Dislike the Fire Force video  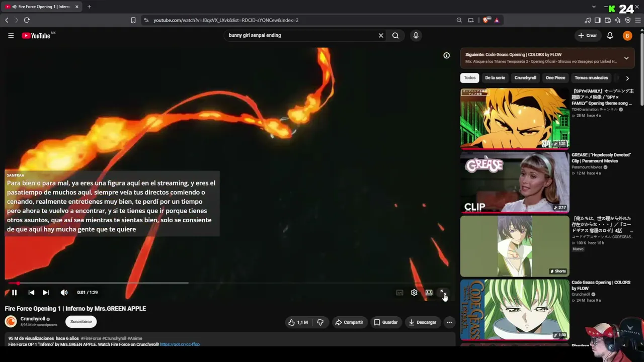pyautogui.click(x=320, y=322)
